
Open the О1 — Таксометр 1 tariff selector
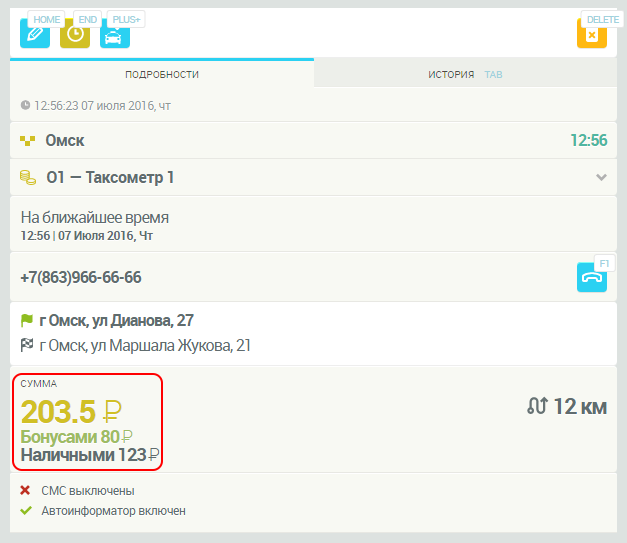pyautogui.click(x=110, y=178)
